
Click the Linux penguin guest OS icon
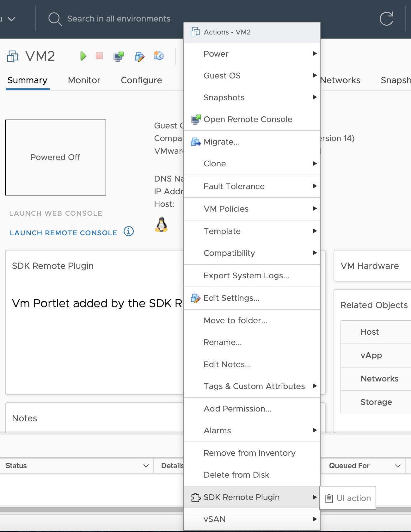161,225
